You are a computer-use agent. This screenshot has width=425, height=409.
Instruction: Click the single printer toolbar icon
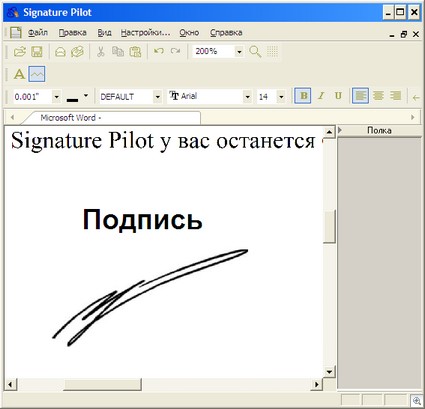(60, 52)
